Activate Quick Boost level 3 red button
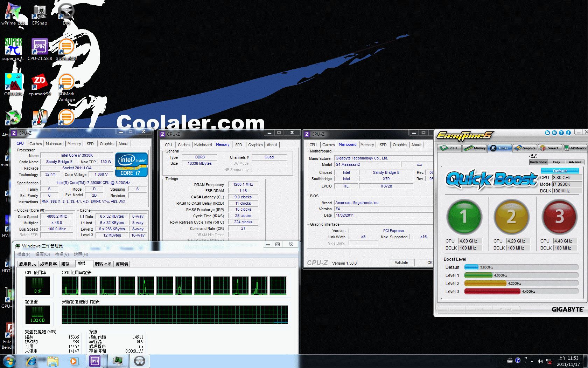Screen dimensions: 588x368 coord(559,217)
